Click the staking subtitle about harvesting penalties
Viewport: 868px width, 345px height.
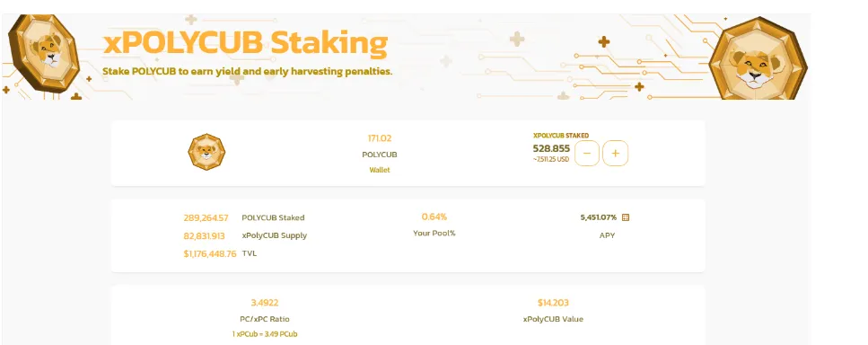coord(248,72)
